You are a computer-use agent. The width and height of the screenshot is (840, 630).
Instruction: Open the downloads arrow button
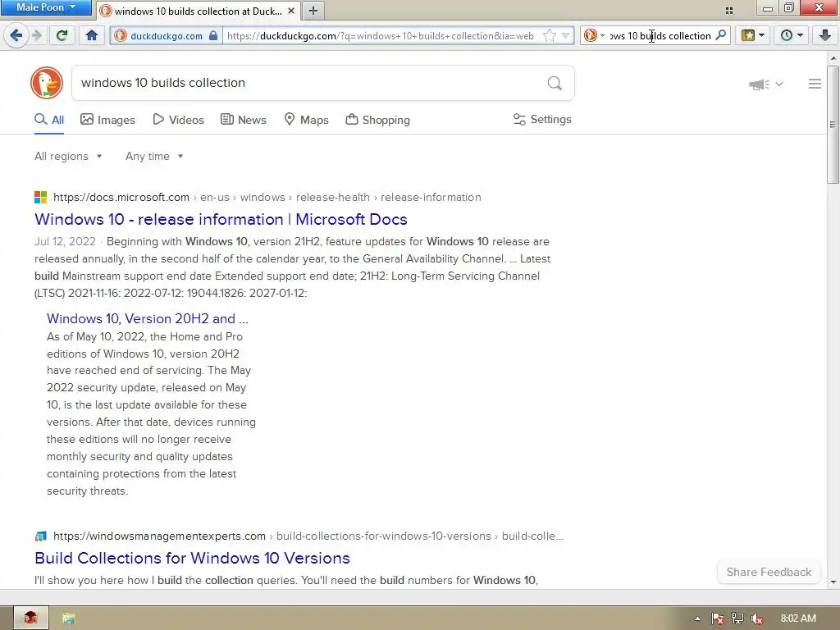[825, 36]
